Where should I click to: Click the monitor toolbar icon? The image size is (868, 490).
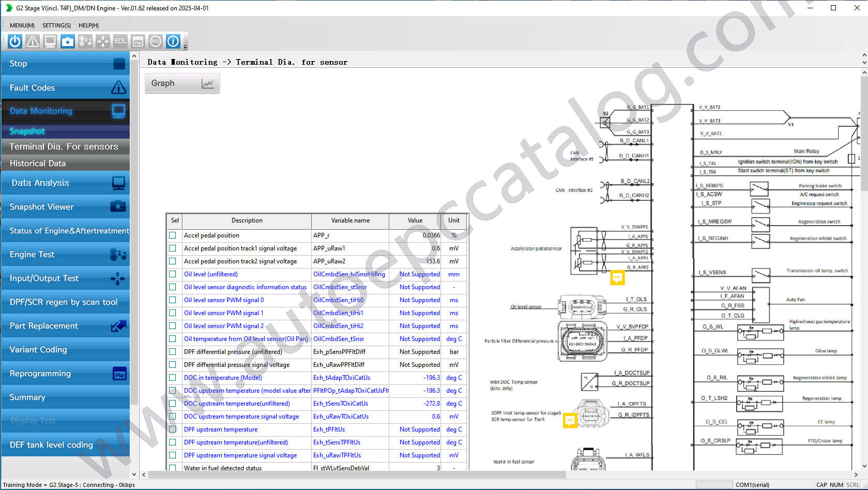coord(50,41)
